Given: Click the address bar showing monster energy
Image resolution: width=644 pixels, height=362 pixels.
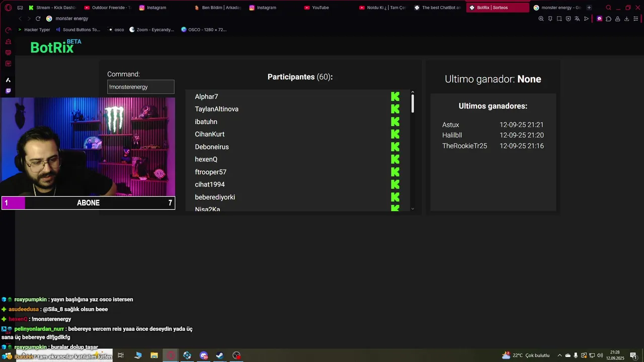Looking at the screenshot, I should point(289,19).
